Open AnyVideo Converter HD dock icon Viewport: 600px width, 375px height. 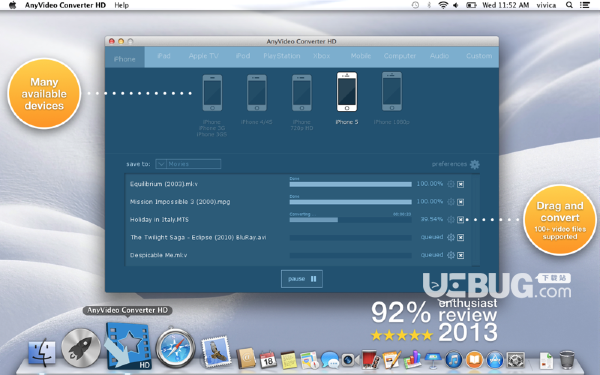tap(128, 346)
